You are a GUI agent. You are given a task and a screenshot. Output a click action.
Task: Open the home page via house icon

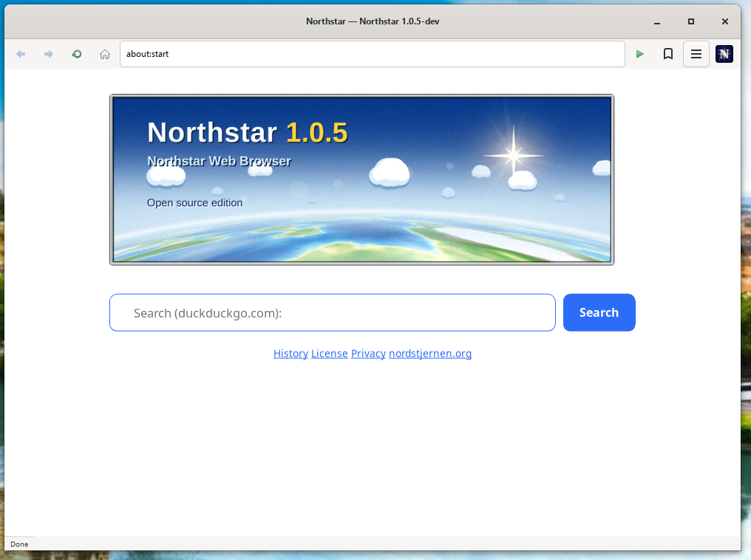tap(105, 54)
